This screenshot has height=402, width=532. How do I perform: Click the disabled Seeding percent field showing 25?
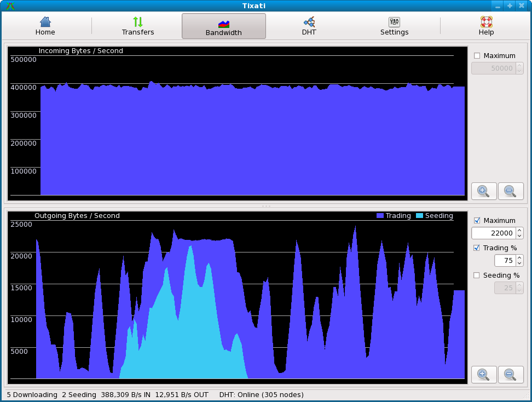[x=505, y=288]
